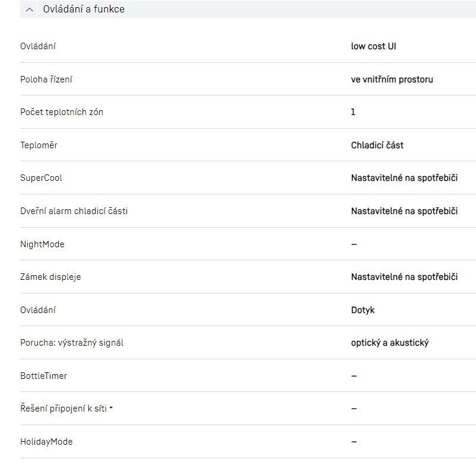Click the 'Ovládání a funkce' section header
This screenshot has height=469, width=476.
[84, 9]
